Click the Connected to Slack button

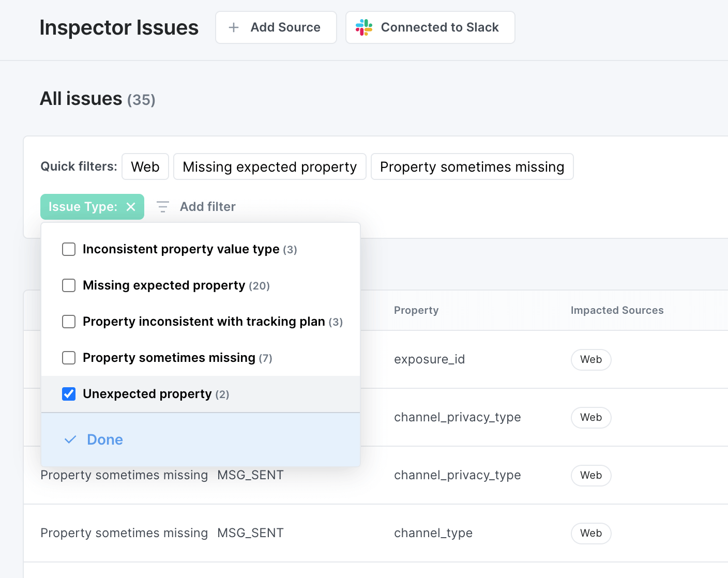[x=430, y=27]
